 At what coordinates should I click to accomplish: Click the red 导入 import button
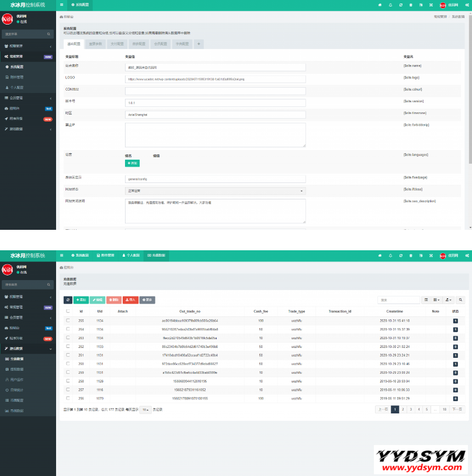130,300
